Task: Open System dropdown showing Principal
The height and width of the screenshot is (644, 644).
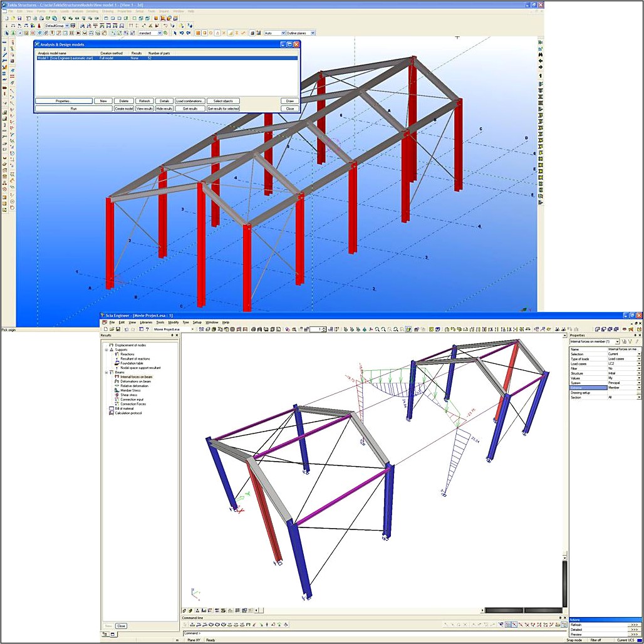Action: [x=638, y=383]
